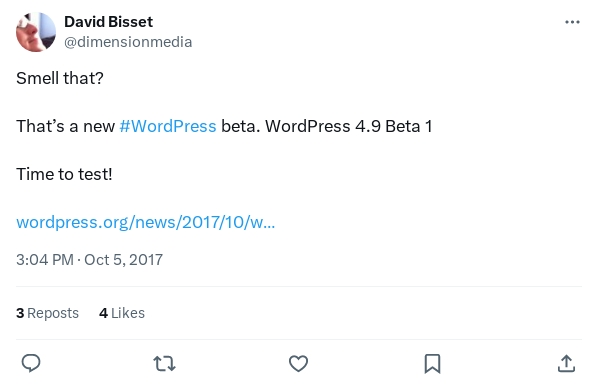Follow the #WordPress hashtag link

tap(168, 126)
